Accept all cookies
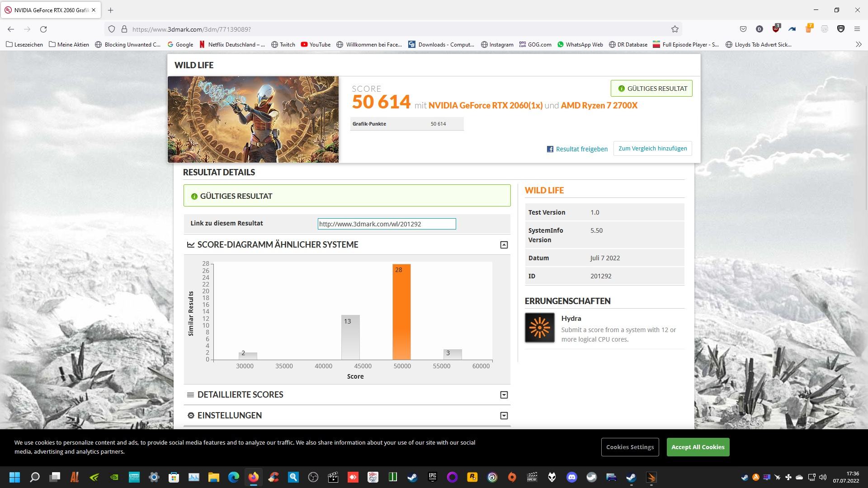The height and width of the screenshot is (488, 868). click(x=698, y=447)
